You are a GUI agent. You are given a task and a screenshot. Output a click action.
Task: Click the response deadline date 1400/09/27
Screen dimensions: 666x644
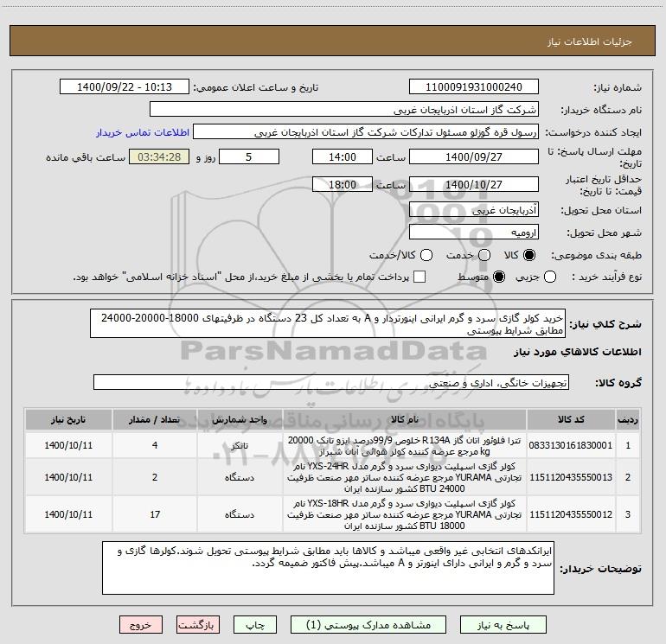pyautogui.click(x=474, y=156)
